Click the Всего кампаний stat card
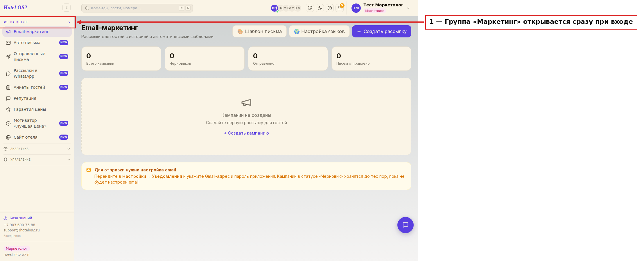This screenshot has width=644, height=261. coord(121,59)
